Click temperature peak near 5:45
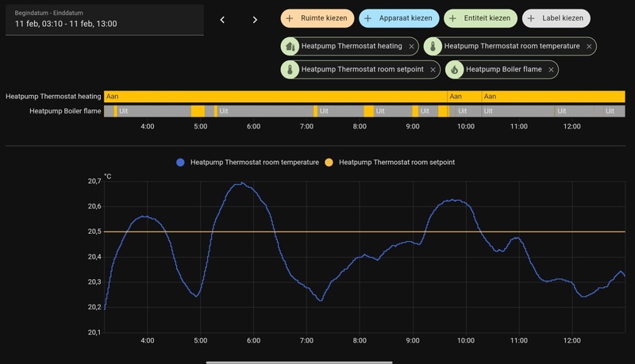Screen dimensions: 635x364 242,183
